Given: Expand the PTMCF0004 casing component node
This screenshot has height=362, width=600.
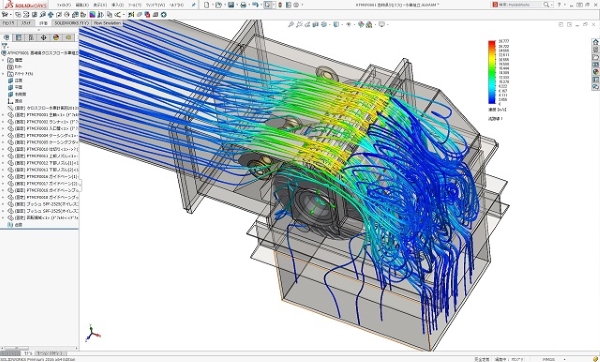Looking at the screenshot, I should 3,135.
